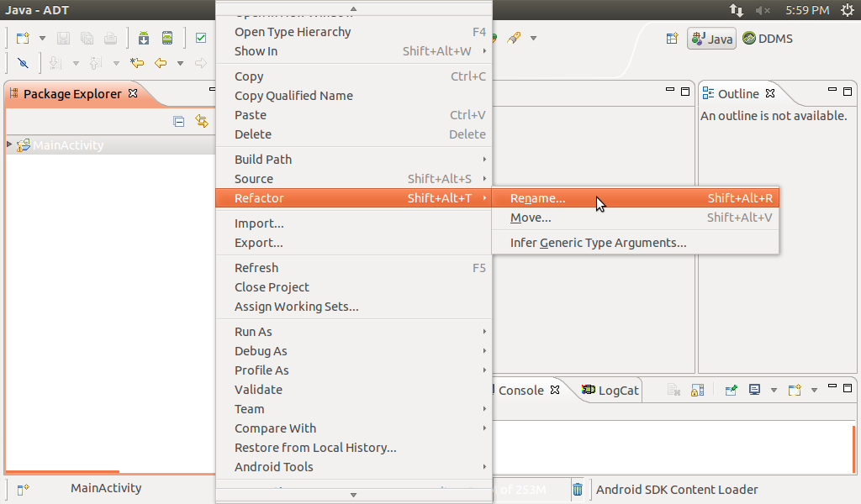Click the Open Perspective icon
This screenshot has width=861, height=504.
tap(672, 39)
